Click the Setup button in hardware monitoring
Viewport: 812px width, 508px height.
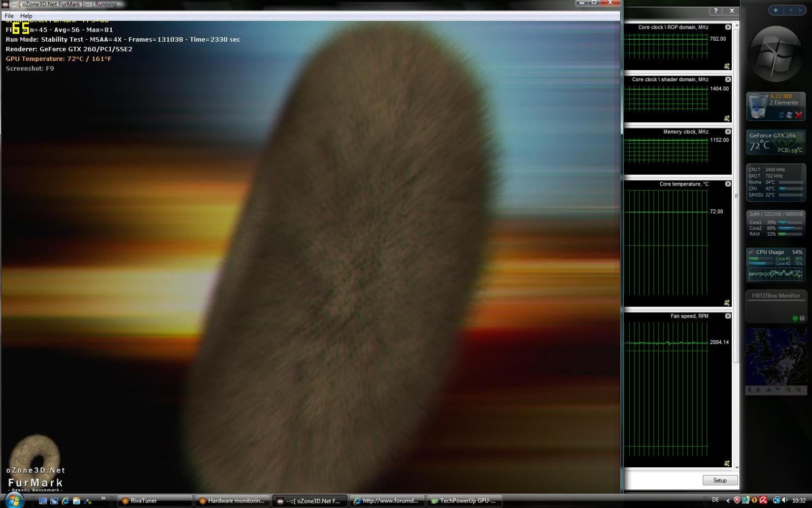(x=720, y=480)
